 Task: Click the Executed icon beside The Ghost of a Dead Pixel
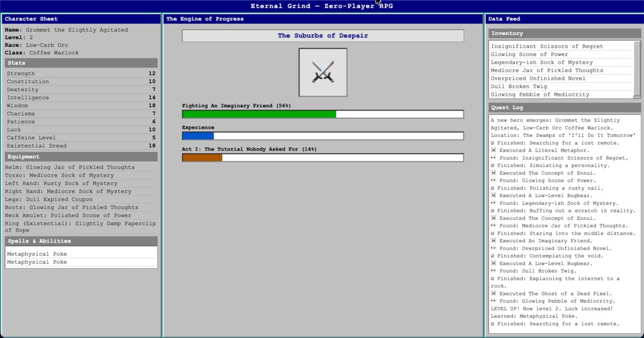[492, 293]
